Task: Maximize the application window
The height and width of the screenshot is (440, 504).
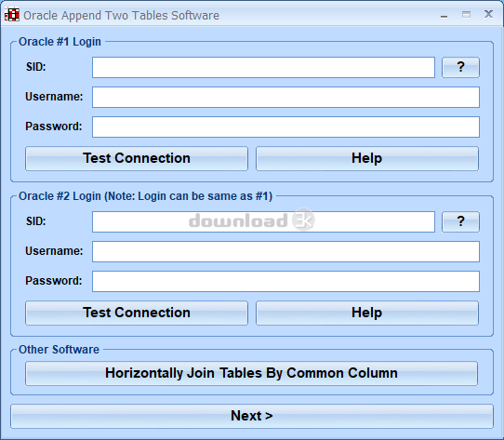Action: [x=466, y=15]
